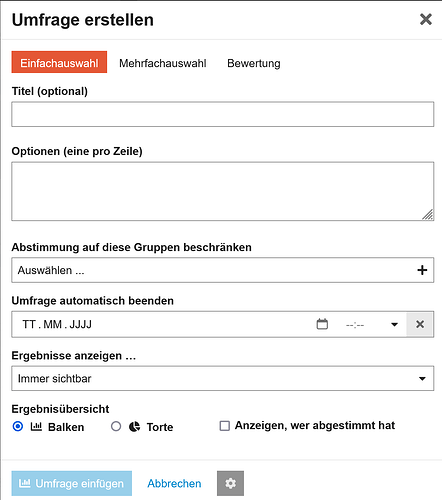Click the plus icon in groups selector
The width and height of the screenshot is (442, 500).
coord(422,270)
